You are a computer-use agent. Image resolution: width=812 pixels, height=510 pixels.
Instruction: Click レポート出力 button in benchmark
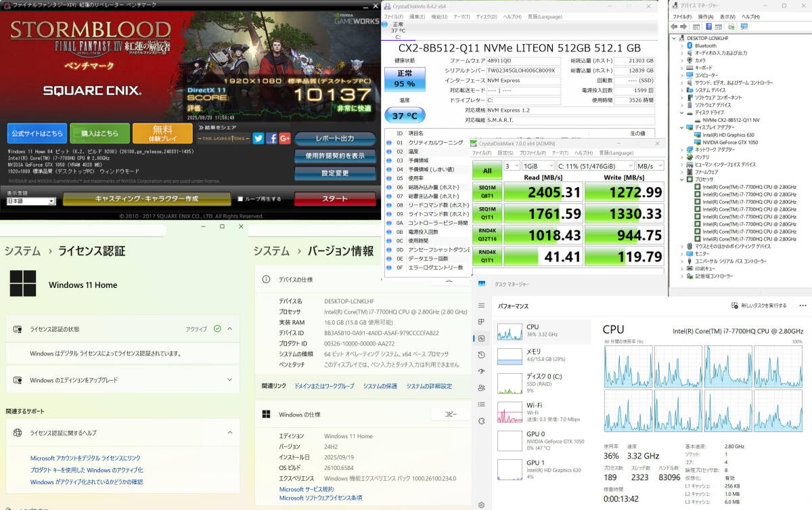pyautogui.click(x=335, y=138)
